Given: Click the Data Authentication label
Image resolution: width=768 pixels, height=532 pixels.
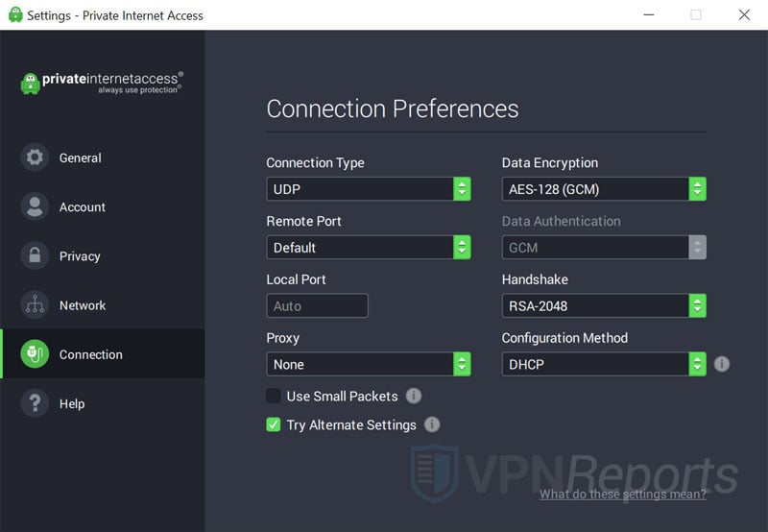Looking at the screenshot, I should [561, 221].
